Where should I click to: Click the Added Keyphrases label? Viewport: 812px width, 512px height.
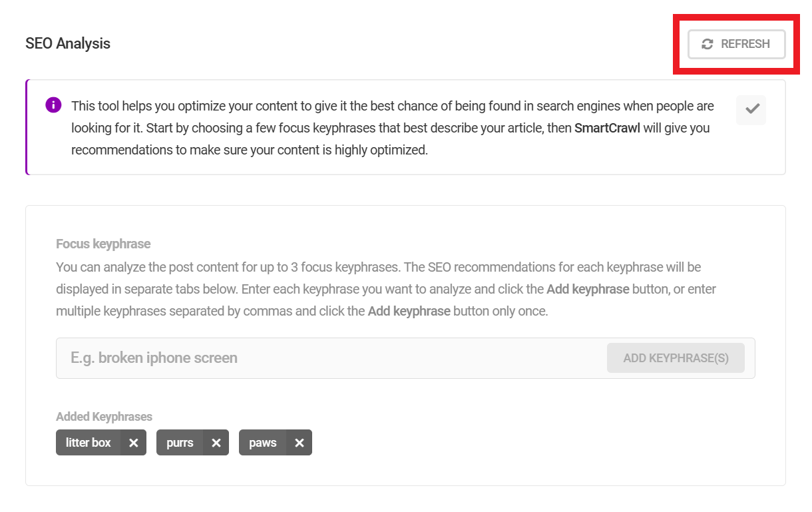pyautogui.click(x=104, y=417)
